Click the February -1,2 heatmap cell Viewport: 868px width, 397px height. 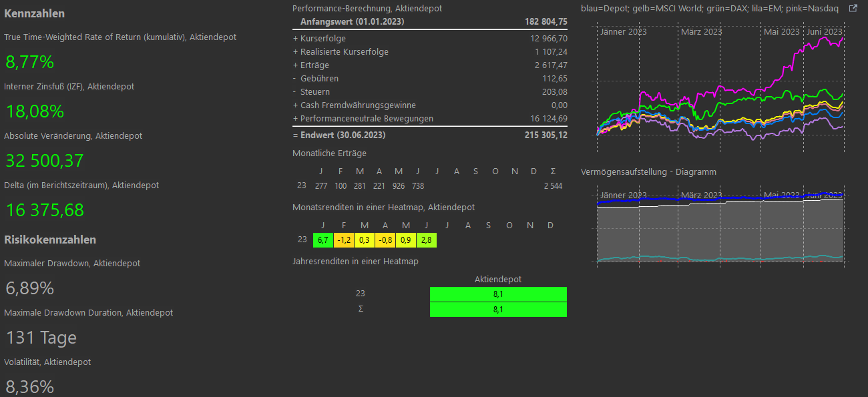(344, 240)
